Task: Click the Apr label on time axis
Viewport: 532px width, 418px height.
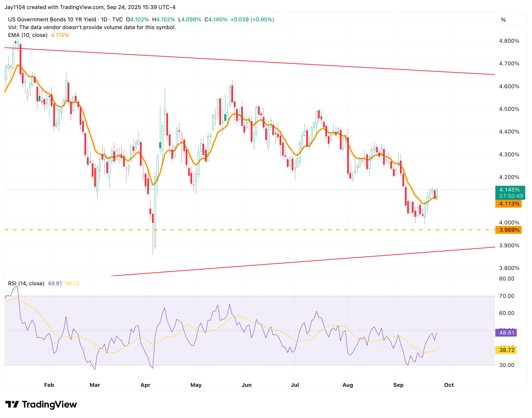Action: pyautogui.click(x=145, y=385)
